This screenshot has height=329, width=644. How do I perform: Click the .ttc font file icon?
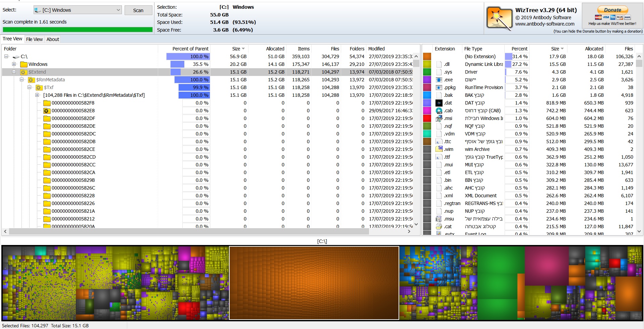tap(439, 141)
